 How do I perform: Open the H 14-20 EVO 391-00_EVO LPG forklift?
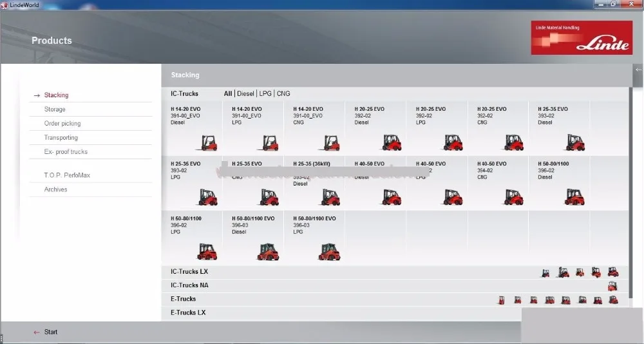click(253, 129)
